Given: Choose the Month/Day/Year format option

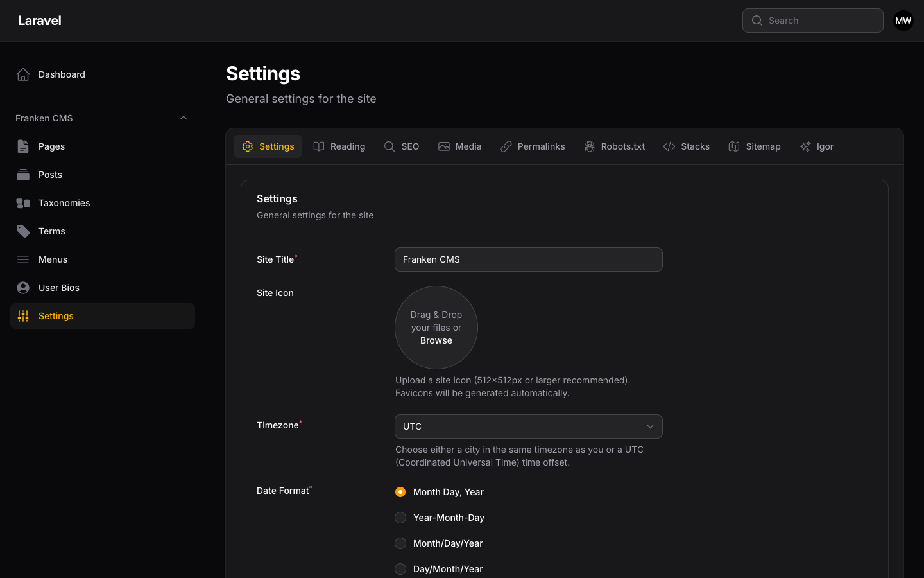Looking at the screenshot, I should pyautogui.click(x=400, y=543).
